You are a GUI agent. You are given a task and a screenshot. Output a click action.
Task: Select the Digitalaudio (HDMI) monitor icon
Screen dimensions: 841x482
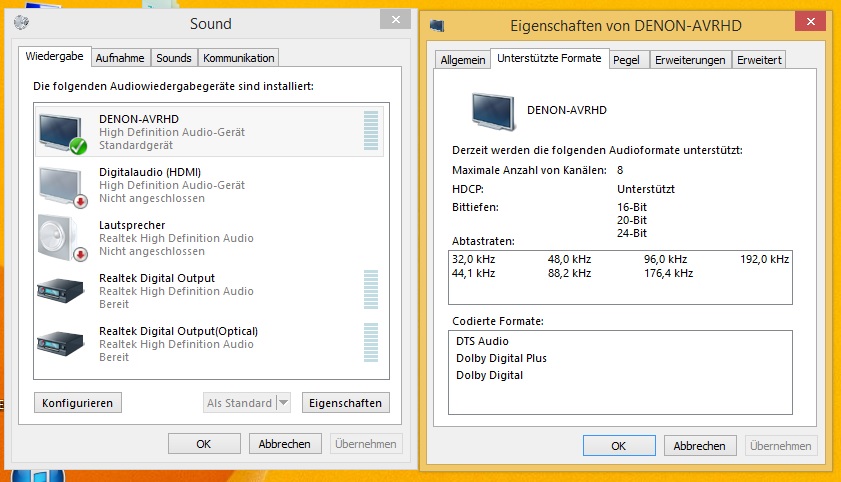point(62,186)
